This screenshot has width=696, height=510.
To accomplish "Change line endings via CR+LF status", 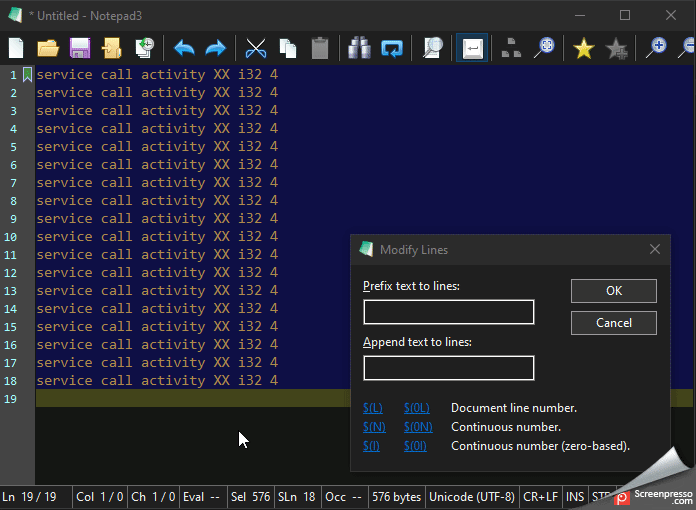I will point(540,497).
